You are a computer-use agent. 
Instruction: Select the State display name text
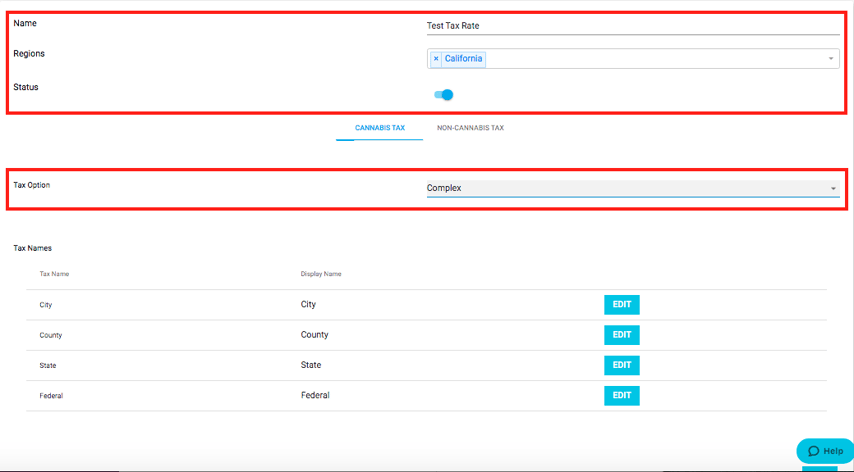click(311, 365)
